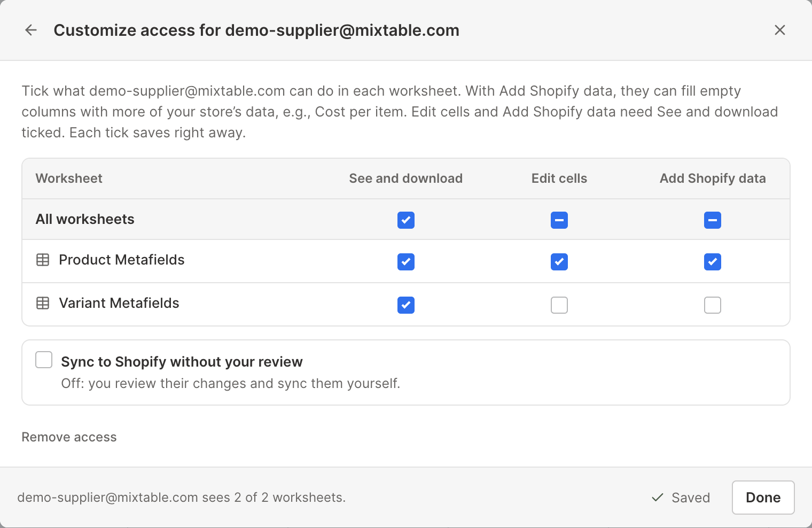Untick Edit cells for Product Metafields

coord(559,262)
